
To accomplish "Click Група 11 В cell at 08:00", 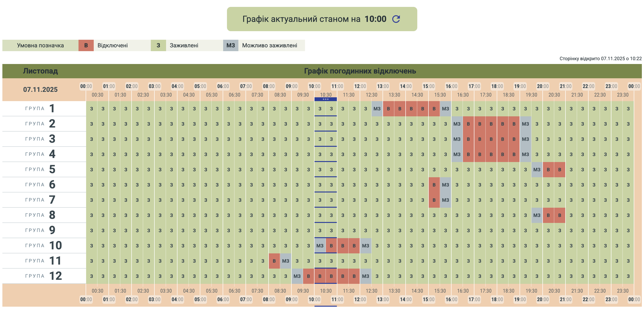I will point(274,261).
